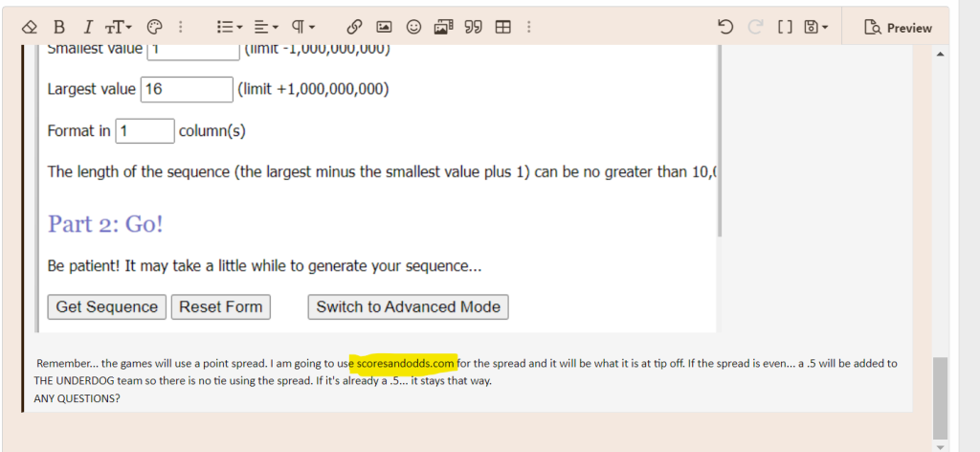Click the editor's vertical scrollbar
Image resolution: width=980 pixels, height=452 pixels.
941,393
